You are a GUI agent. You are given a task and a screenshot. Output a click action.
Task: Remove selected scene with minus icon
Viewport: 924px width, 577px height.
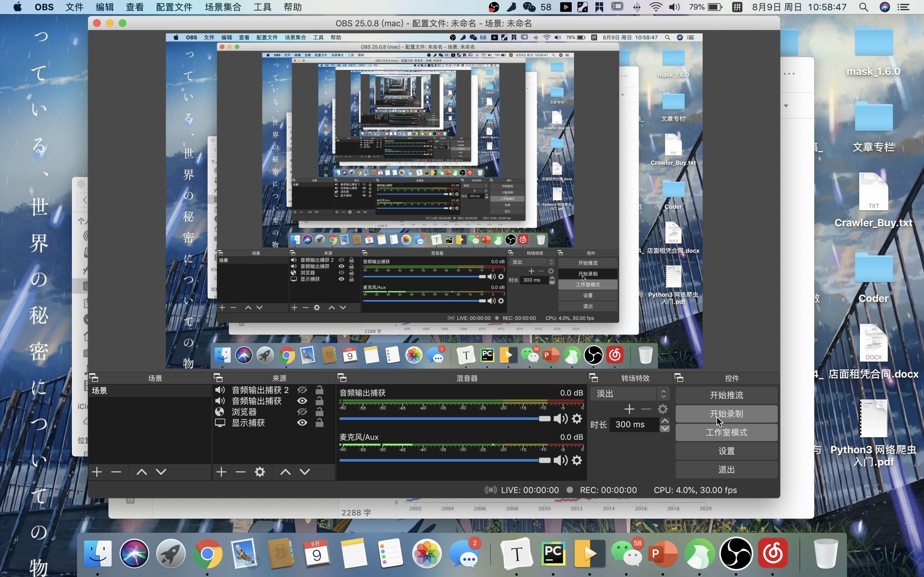tap(116, 472)
